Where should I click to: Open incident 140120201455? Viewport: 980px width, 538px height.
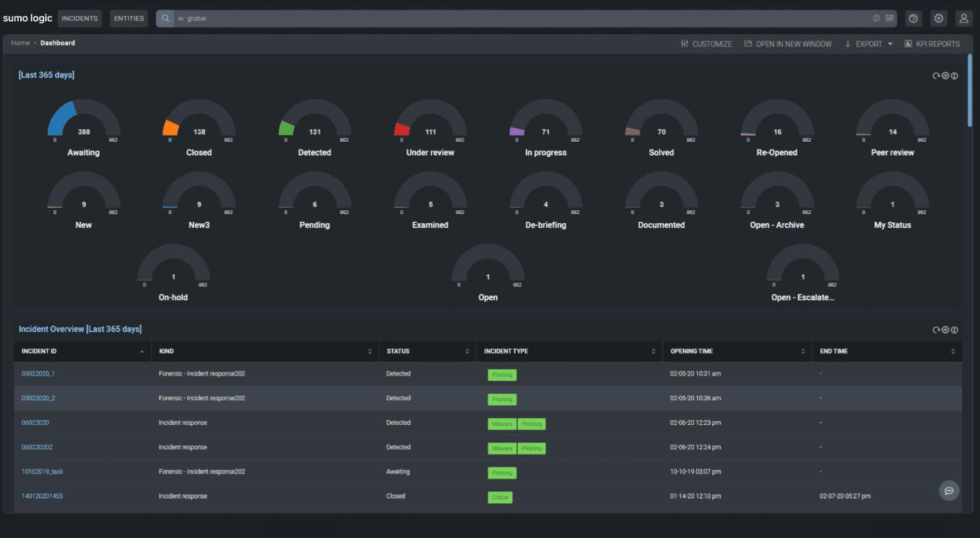pyautogui.click(x=42, y=496)
